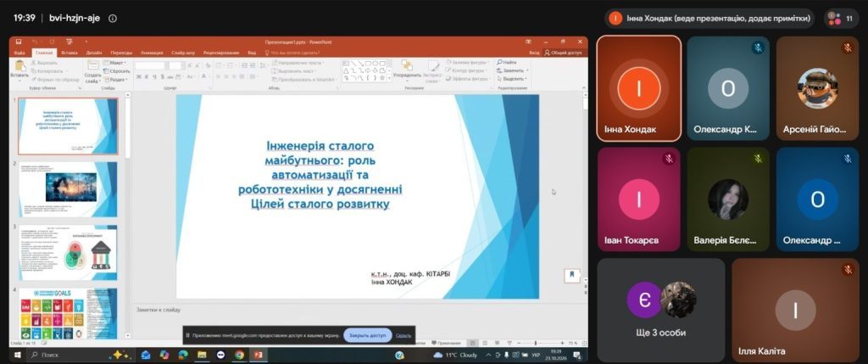Select slide 3 thumbnail with Venn diagram

coord(68,252)
